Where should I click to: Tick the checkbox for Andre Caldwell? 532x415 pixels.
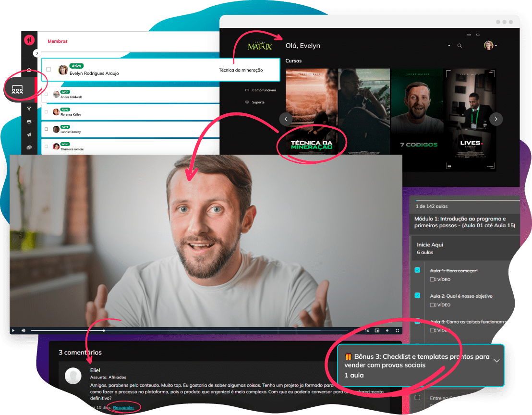[46, 94]
